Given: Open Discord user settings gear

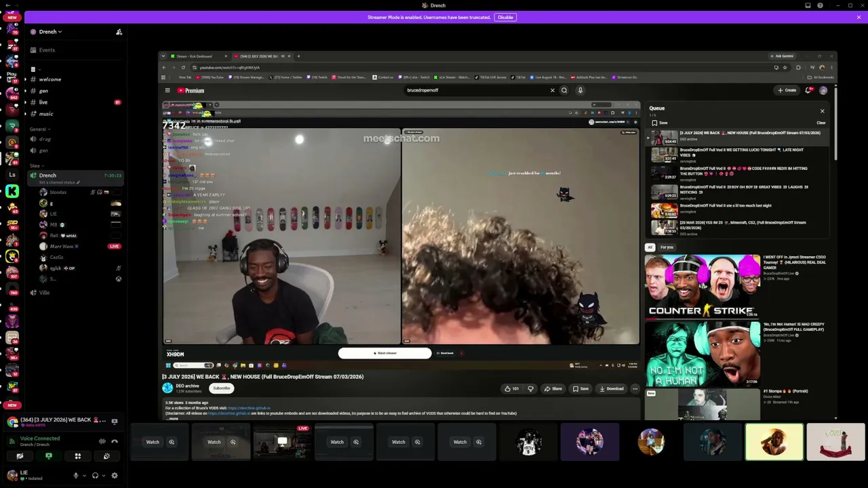Looking at the screenshot, I should click(114, 476).
